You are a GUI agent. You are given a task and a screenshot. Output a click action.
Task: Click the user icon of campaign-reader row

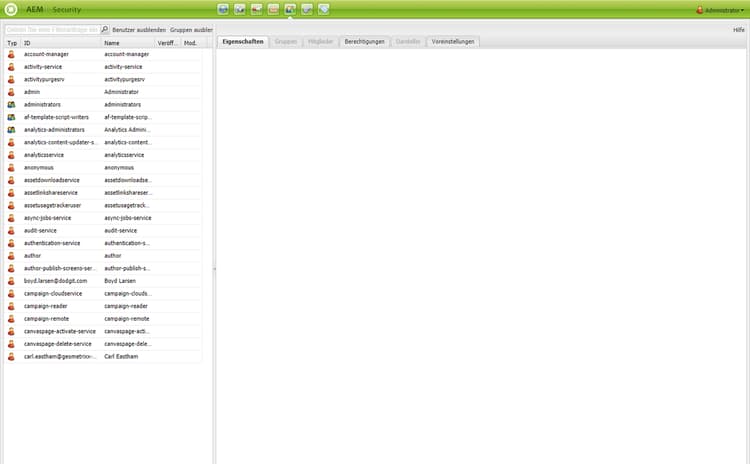point(11,306)
